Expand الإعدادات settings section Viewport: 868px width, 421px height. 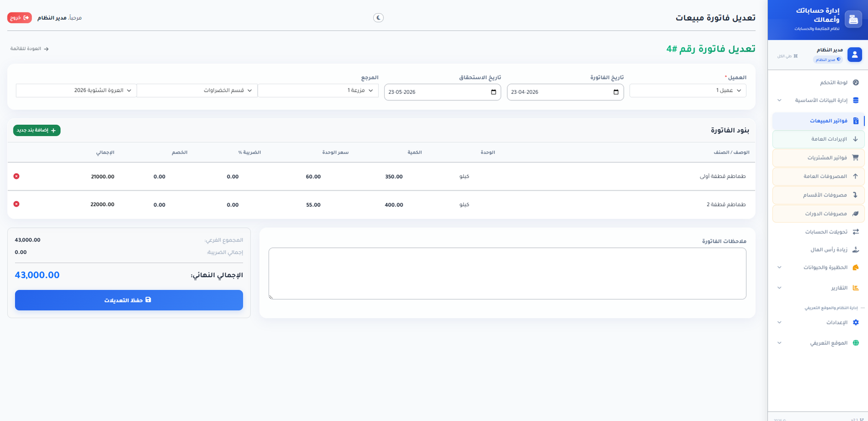(818, 322)
